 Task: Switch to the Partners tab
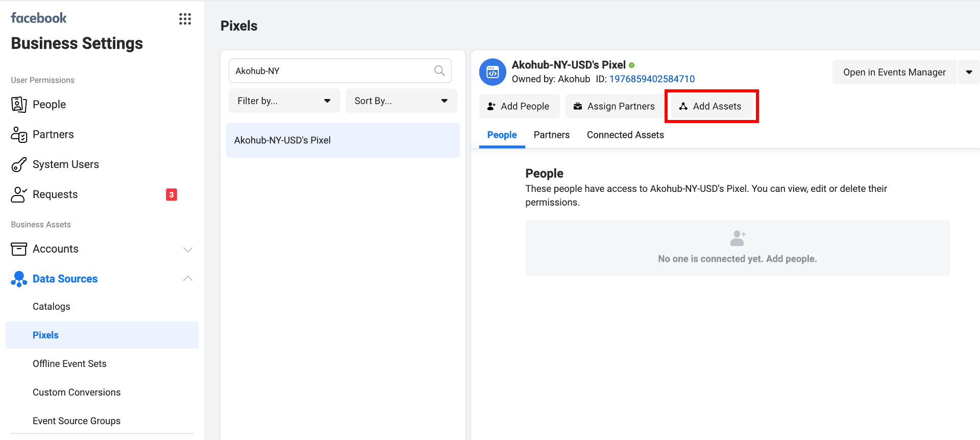pyautogui.click(x=552, y=135)
